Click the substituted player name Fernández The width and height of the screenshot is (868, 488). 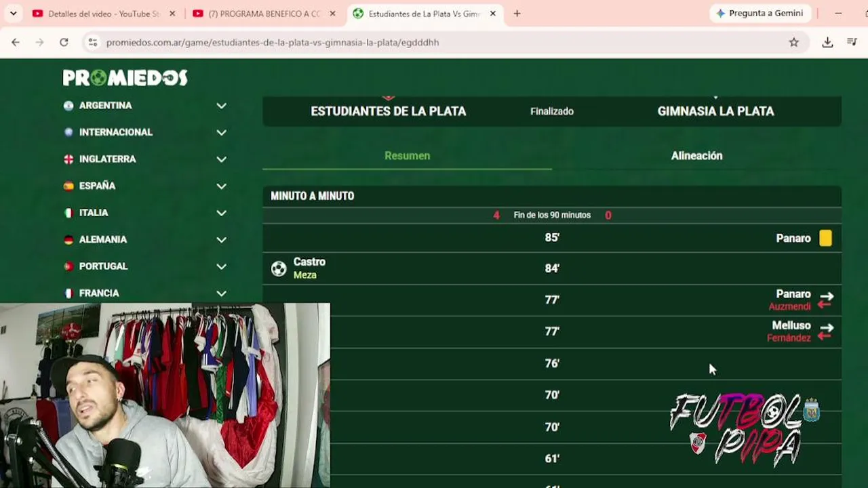pyautogui.click(x=789, y=338)
